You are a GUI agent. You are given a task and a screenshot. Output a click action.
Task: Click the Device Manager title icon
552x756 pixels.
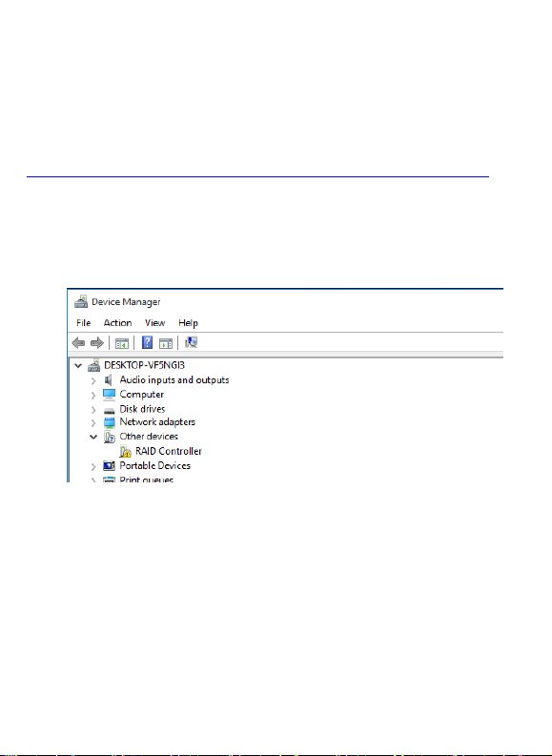[80, 302]
